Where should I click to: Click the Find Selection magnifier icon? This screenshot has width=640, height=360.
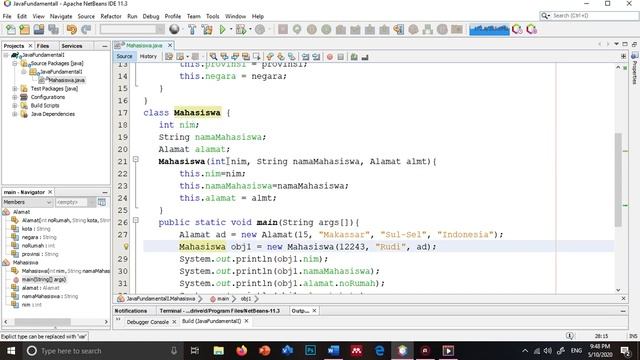pyautogui.click(x=213, y=57)
